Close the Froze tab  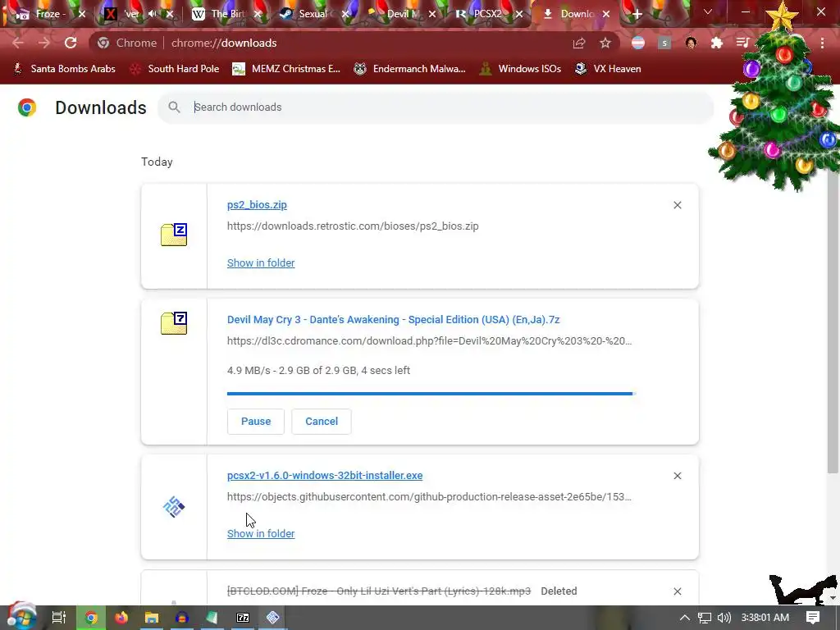coord(82,14)
